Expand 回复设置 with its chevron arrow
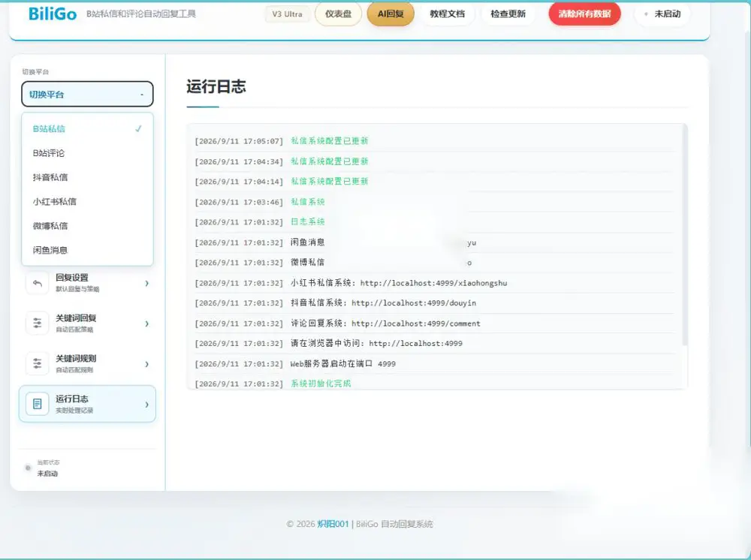Image resolution: width=751 pixels, height=560 pixels. click(146, 283)
